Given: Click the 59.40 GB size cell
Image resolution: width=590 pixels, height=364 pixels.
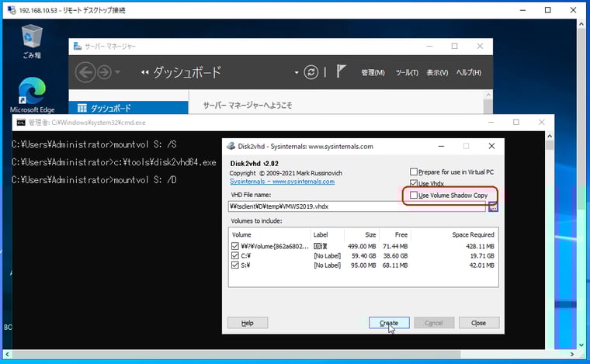Looking at the screenshot, I should pyautogui.click(x=364, y=255).
